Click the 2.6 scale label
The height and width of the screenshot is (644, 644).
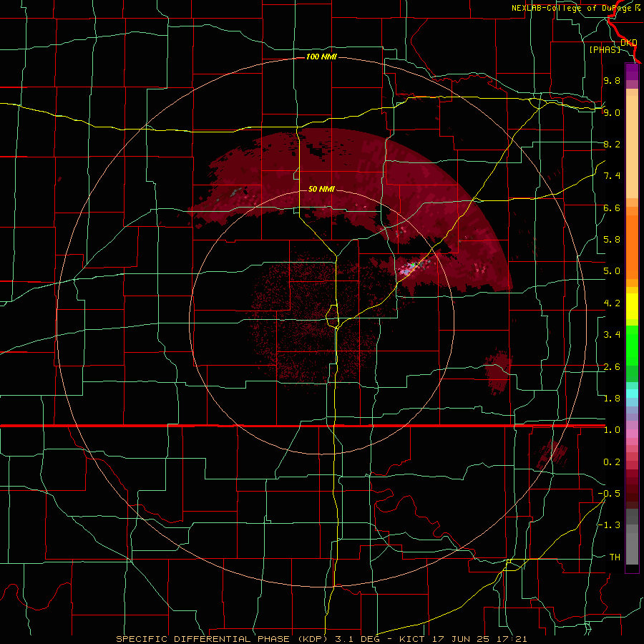[x=612, y=367]
